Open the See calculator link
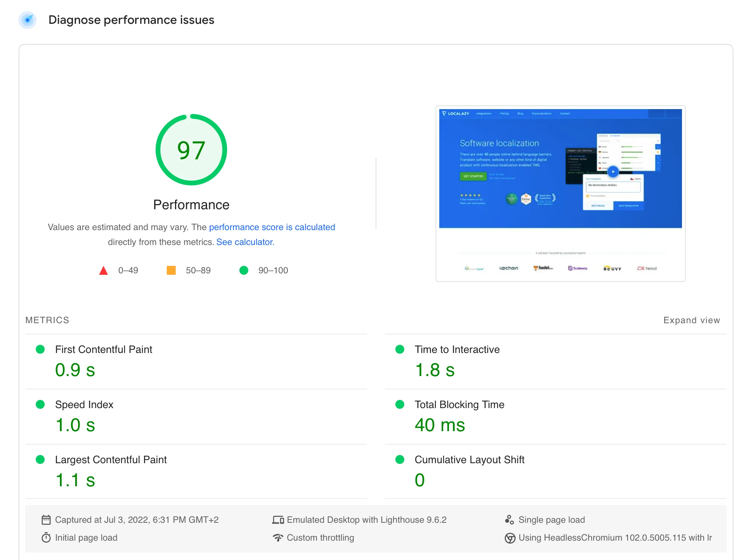 click(x=245, y=242)
